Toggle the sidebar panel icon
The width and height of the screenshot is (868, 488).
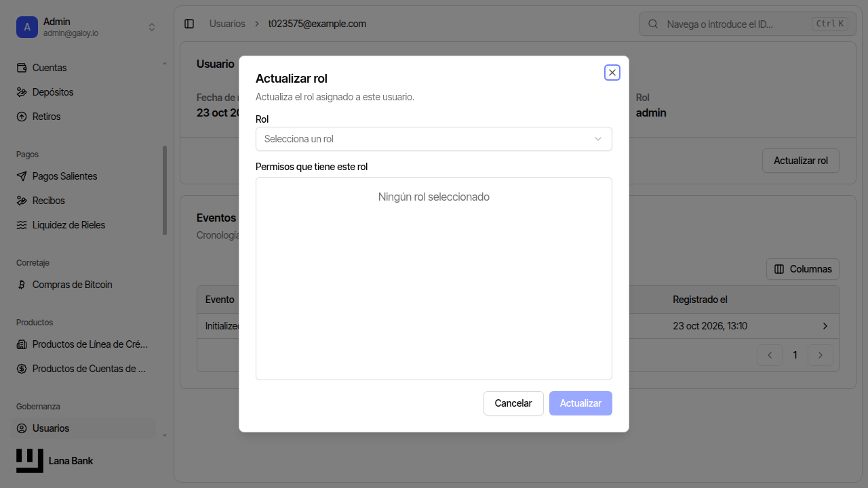tap(189, 24)
